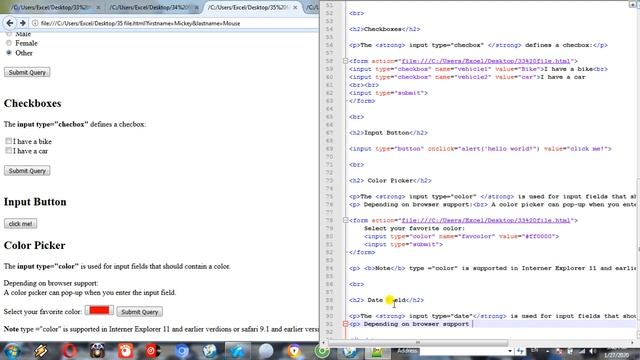Select the Female radio button

(x=9, y=43)
